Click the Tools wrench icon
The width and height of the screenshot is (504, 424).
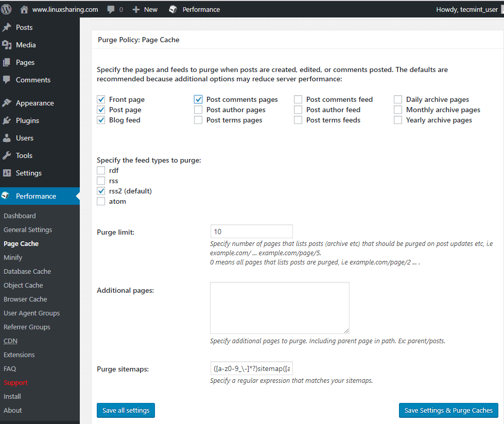[x=7, y=155]
